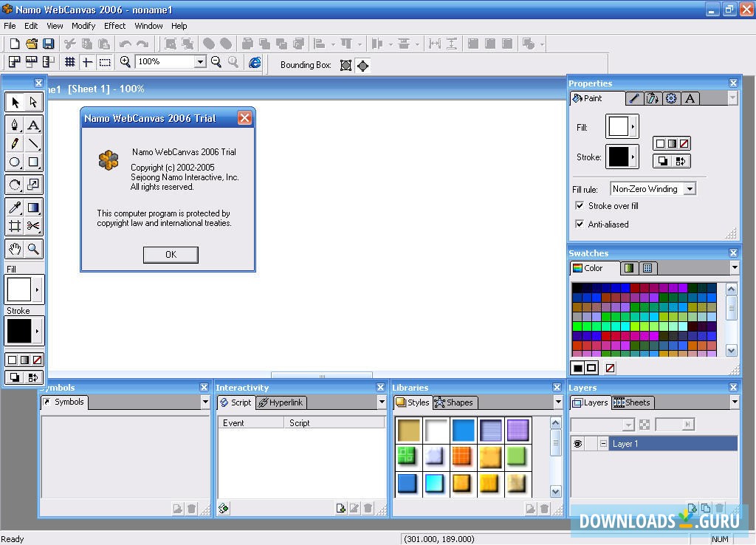756x545 pixels.
Task: Uncheck the Anti-aliased option
Action: (x=580, y=224)
